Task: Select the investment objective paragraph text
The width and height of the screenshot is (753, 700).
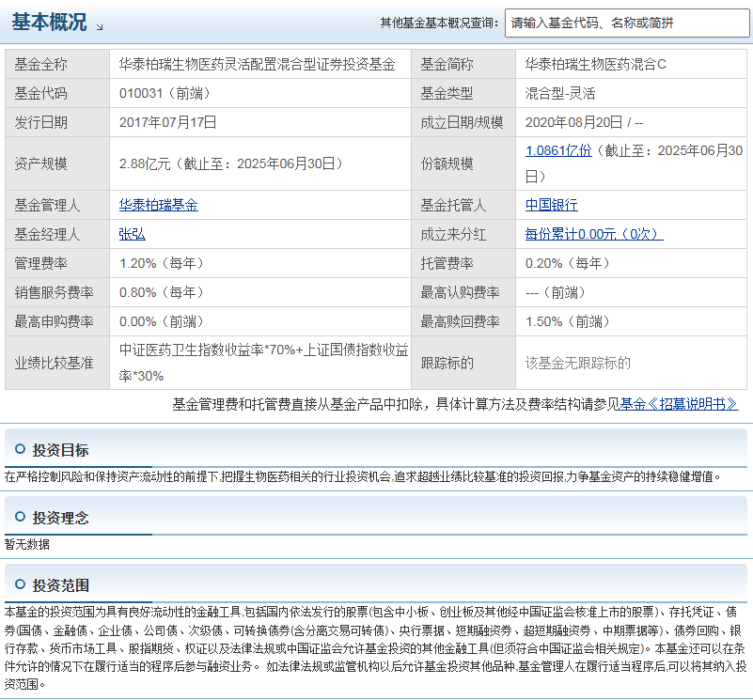Action: pyautogui.click(x=363, y=476)
